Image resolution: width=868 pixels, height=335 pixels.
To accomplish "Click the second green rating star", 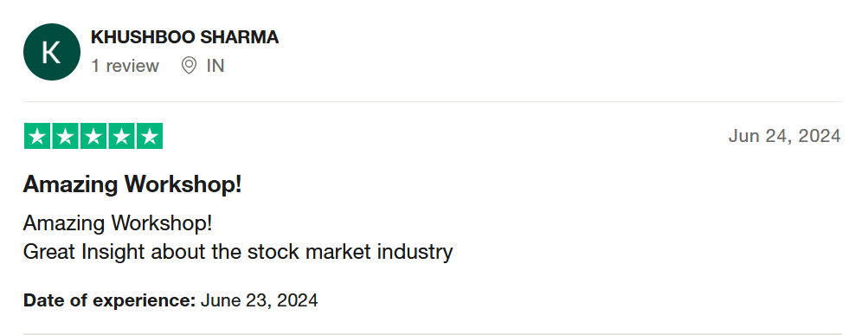I will click(65, 136).
